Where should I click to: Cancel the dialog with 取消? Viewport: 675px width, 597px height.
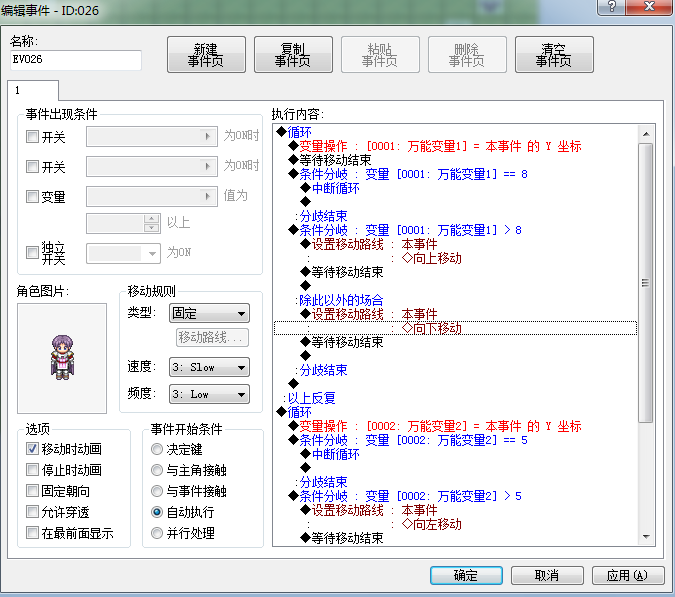point(547,575)
